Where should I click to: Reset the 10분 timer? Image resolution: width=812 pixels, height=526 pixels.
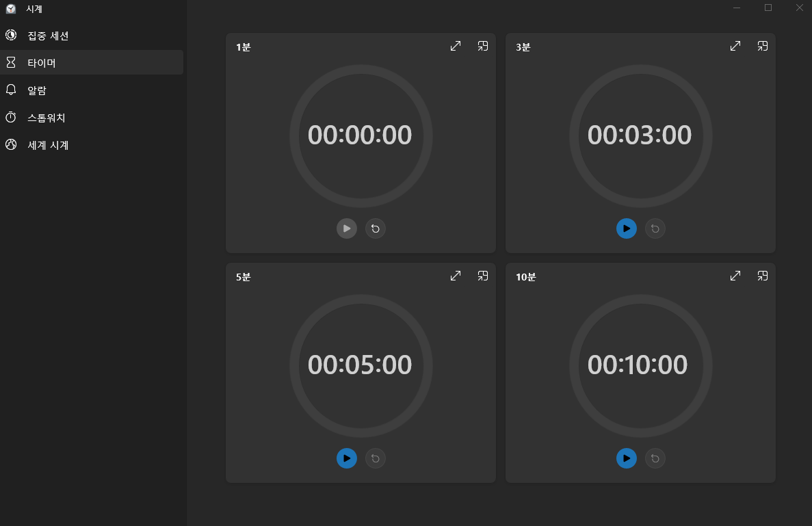tap(655, 458)
